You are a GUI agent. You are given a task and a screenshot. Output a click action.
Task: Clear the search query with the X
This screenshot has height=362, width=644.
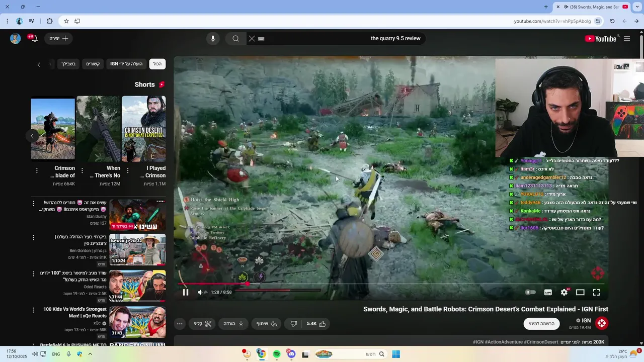(252, 39)
